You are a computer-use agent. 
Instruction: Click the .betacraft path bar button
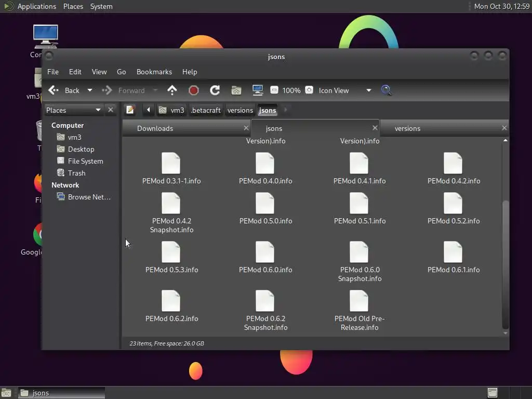[x=206, y=110]
